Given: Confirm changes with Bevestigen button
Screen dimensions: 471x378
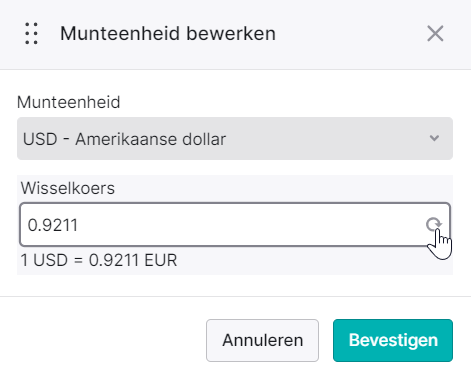Looking at the screenshot, I should pos(393,340).
